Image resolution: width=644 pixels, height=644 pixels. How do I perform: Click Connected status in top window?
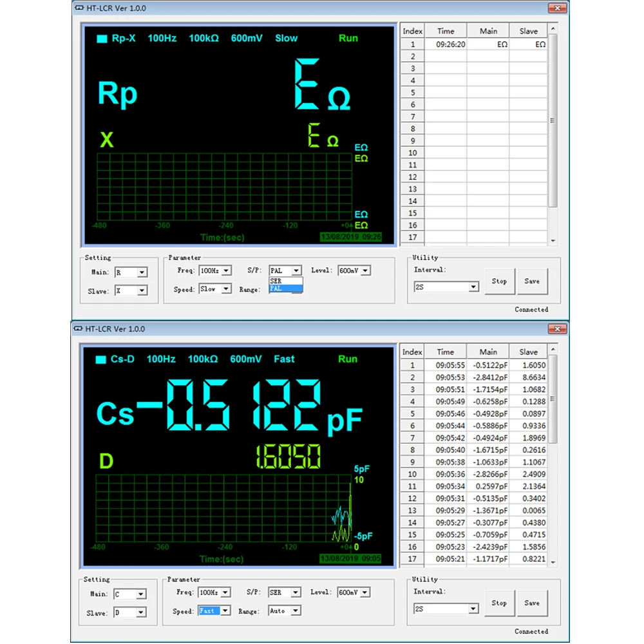(531, 310)
